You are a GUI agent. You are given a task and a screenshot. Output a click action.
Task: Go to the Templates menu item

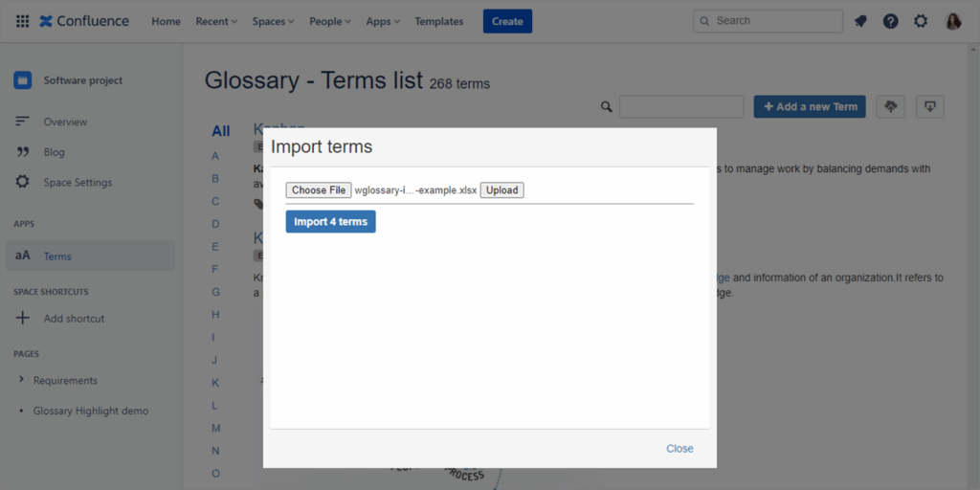pyautogui.click(x=438, y=21)
